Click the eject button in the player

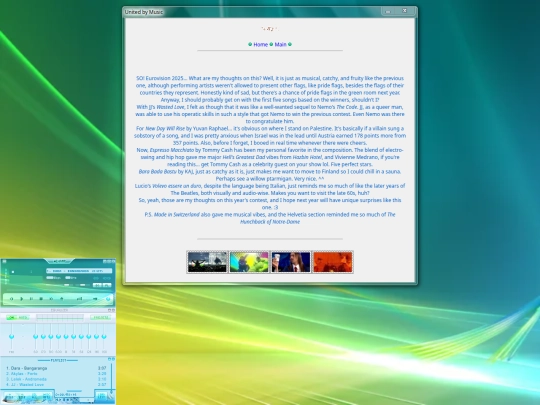pos(62,299)
